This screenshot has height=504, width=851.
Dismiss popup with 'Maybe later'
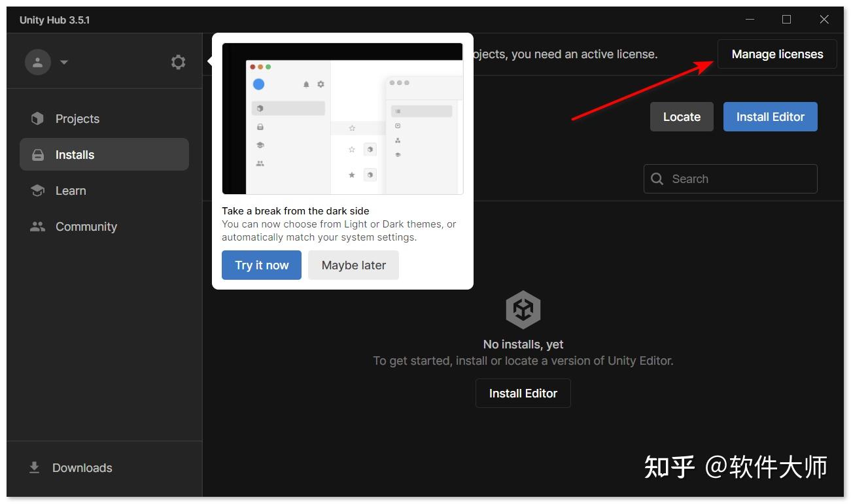[353, 265]
